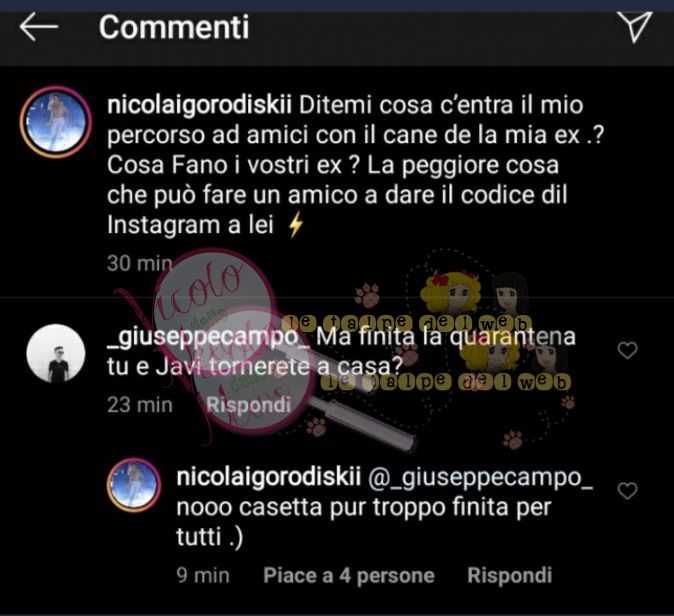Click the top comment text about Instagram
Screen dimensions: 674x616
click(x=355, y=165)
